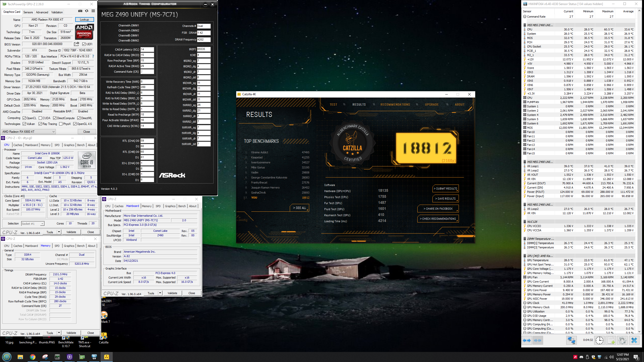Click SUBMIT RESULTS in Catzilla
Image resolution: width=644 pixels, height=362 pixels.
pyautogui.click(x=446, y=189)
